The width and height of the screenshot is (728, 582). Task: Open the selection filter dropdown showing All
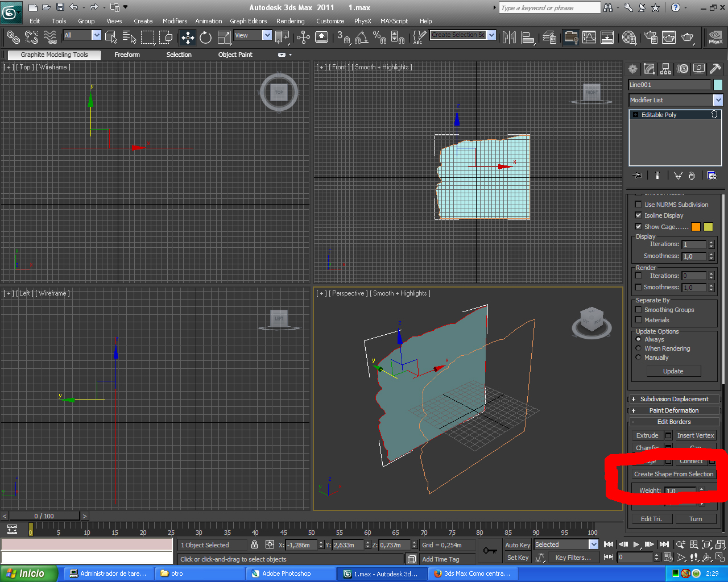(x=82, y=35)
